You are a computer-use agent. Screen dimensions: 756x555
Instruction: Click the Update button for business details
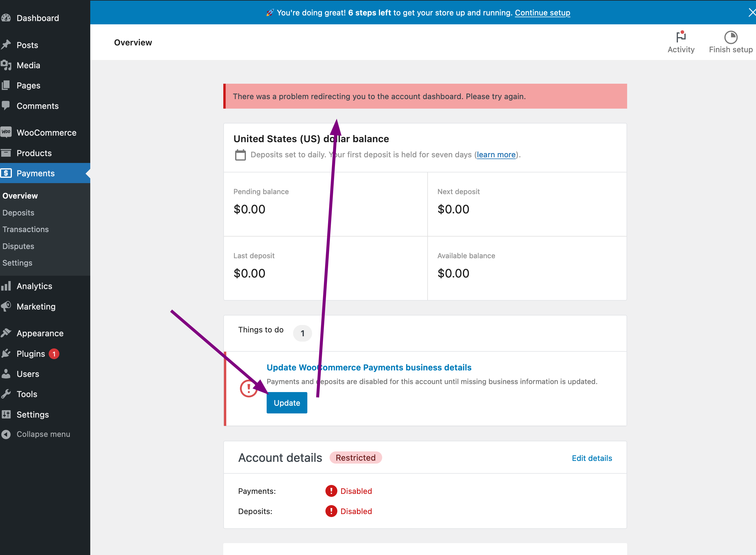point(287,402)
